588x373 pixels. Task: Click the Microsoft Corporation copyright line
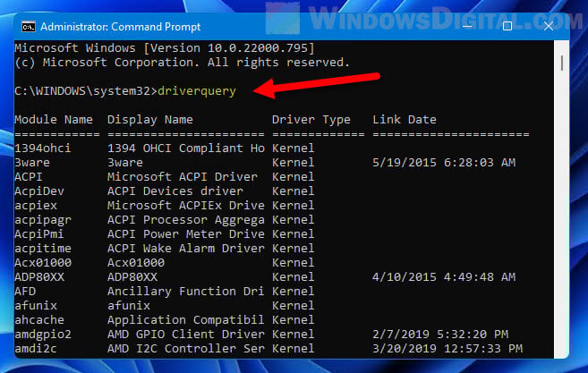pos(183,63)
